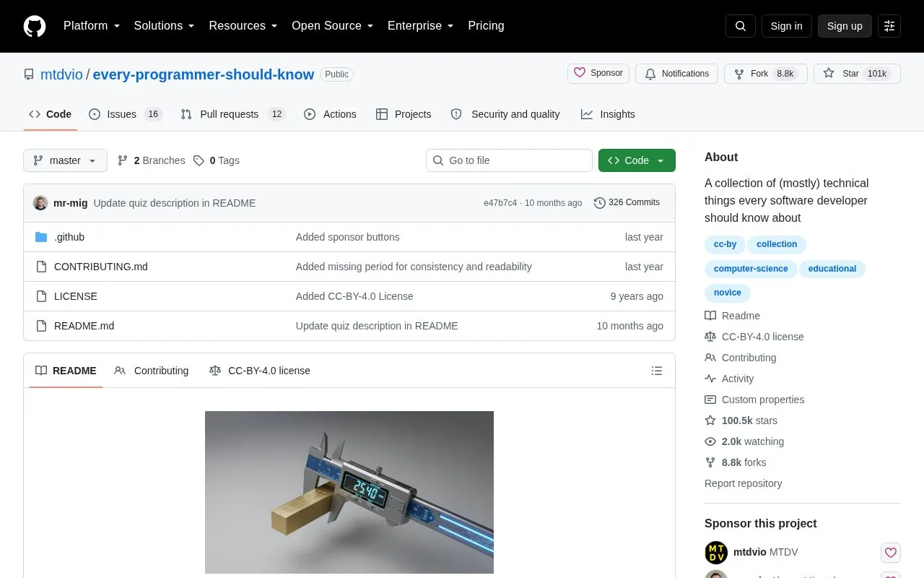Switch to the Issues tab

tap(126, 114)
